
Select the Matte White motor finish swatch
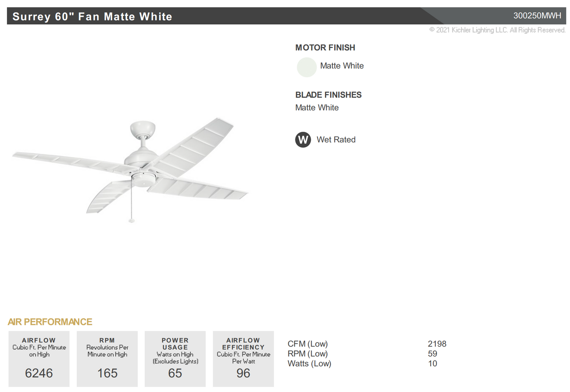(306, 67)
